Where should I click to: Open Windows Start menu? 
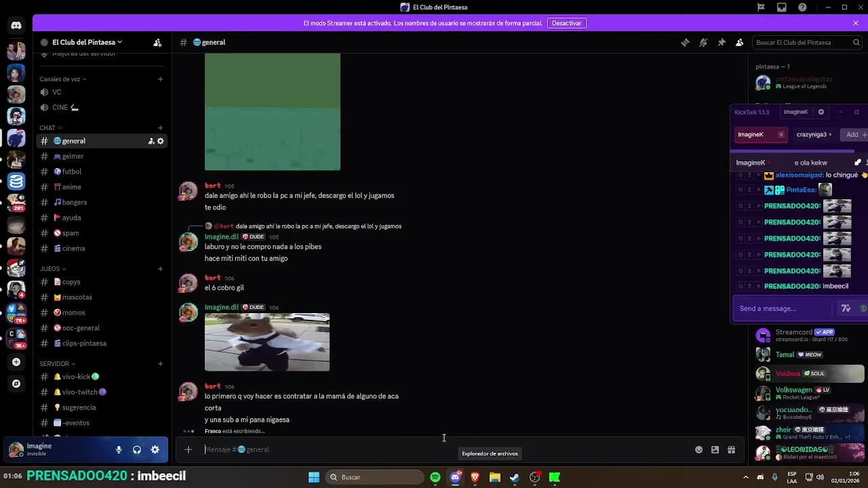[314, 477]
